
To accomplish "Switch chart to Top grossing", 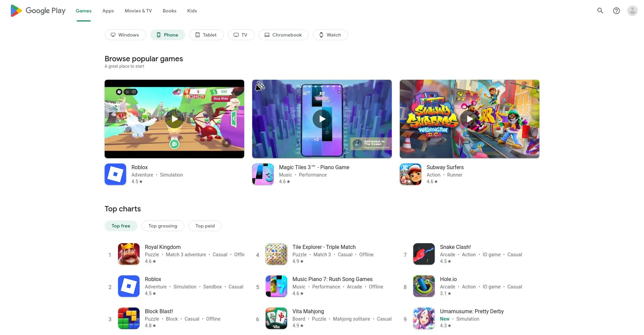I will 163,226.
